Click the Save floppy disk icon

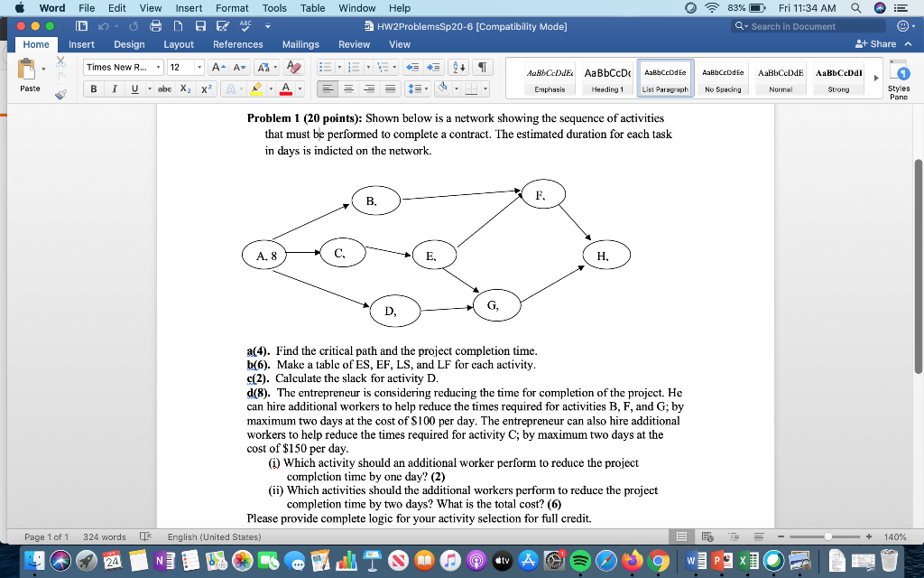pos(200,26)
